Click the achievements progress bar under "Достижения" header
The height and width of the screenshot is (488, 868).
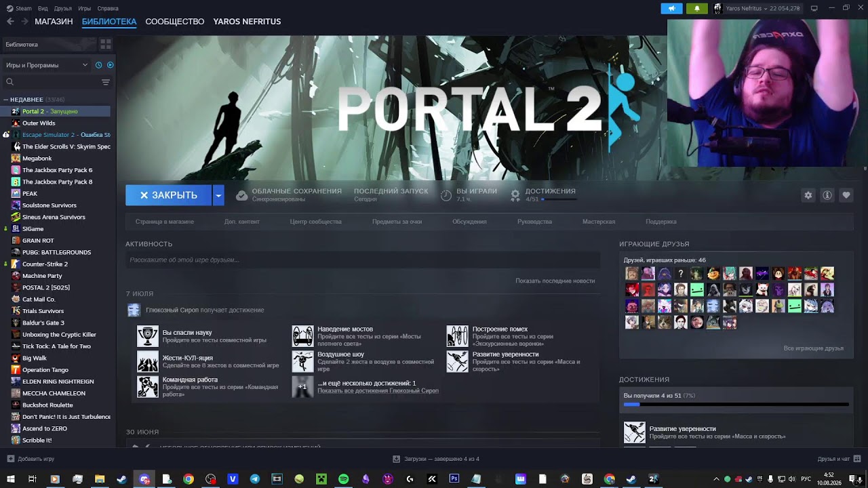click(559, 199)
